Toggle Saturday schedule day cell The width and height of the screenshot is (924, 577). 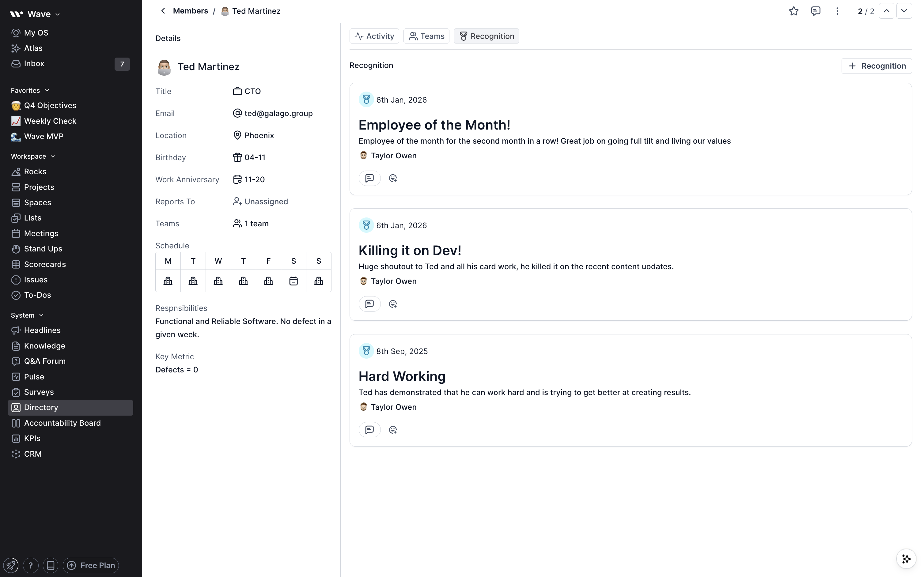pos(293,281)
